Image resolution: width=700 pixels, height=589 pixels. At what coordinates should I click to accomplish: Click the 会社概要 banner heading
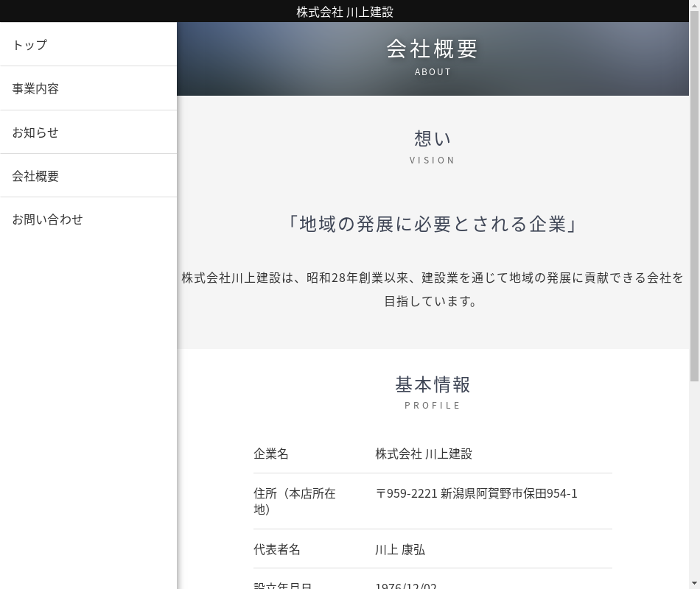coord(433,49)
